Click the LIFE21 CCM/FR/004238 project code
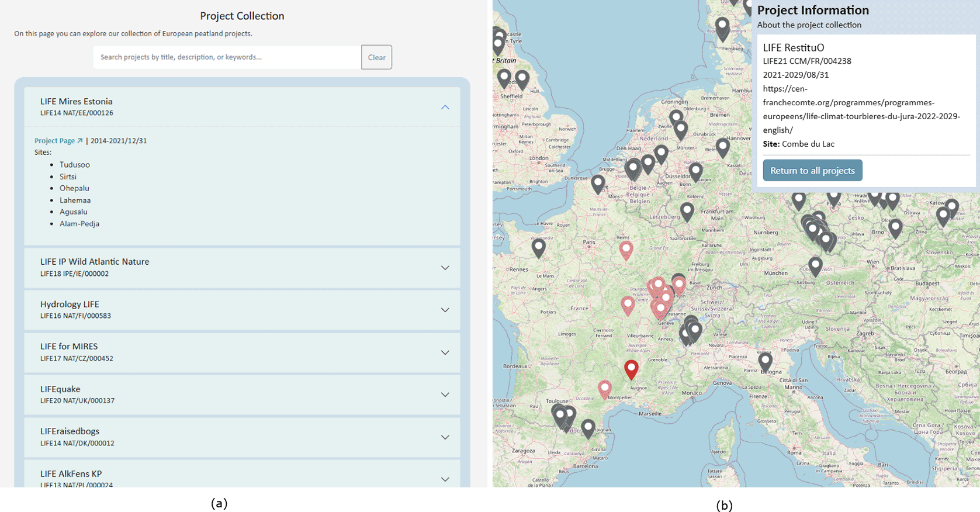Viewport: 980px width, 512px height. [x=807, y=61]
